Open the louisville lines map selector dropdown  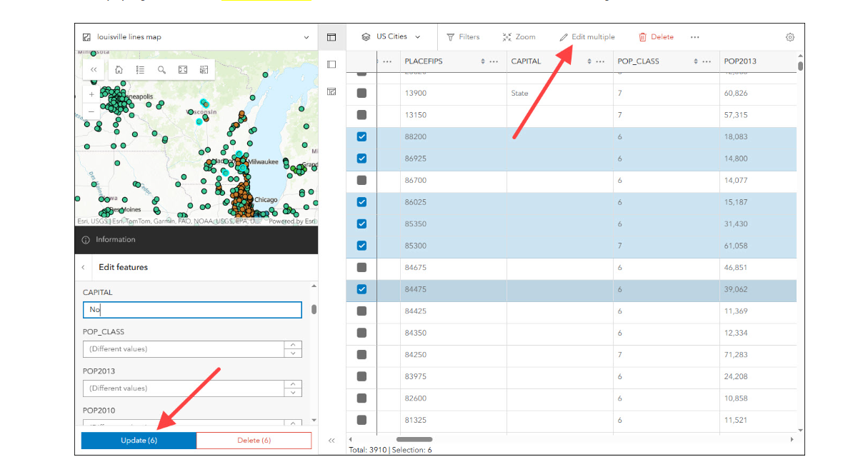click(306, 36)
